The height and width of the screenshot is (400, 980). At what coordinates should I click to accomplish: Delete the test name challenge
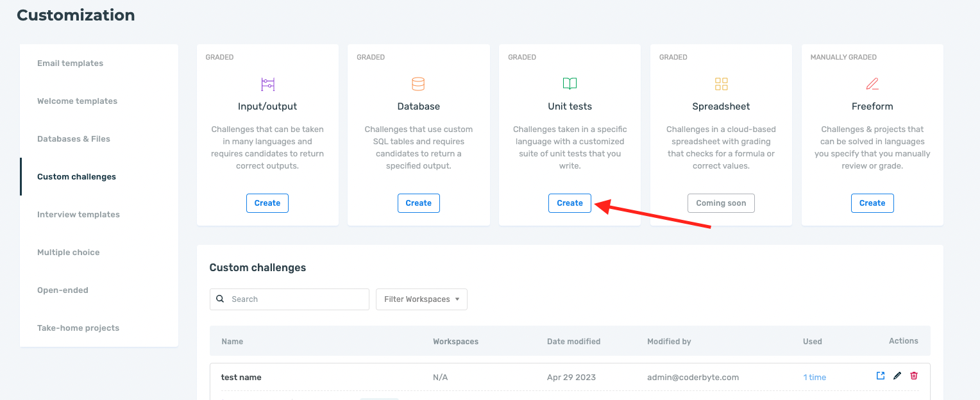(x=914, y=376)
